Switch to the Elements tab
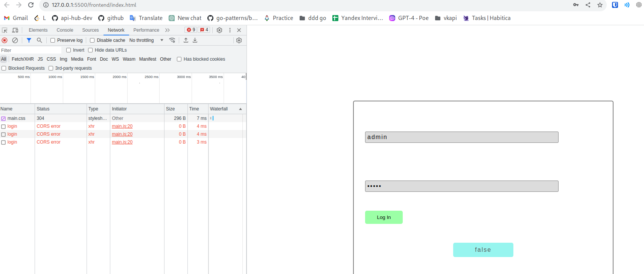 (x=38, y=30)
